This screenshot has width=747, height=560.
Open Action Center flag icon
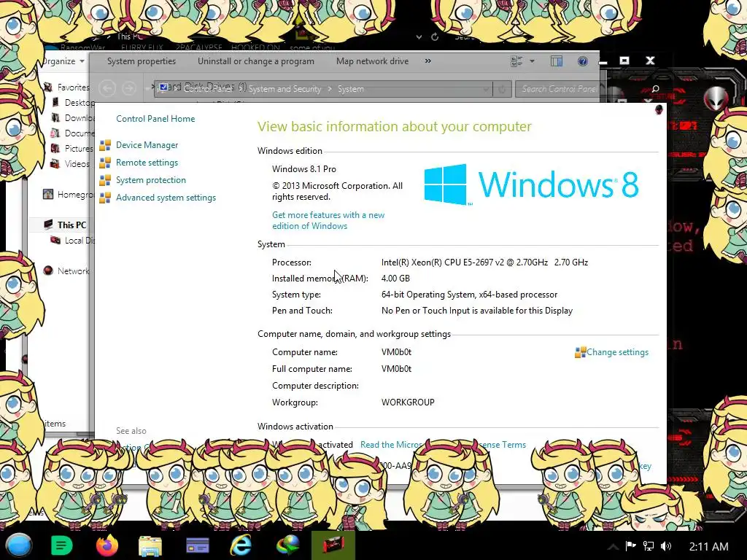click(x=631, y=546)
